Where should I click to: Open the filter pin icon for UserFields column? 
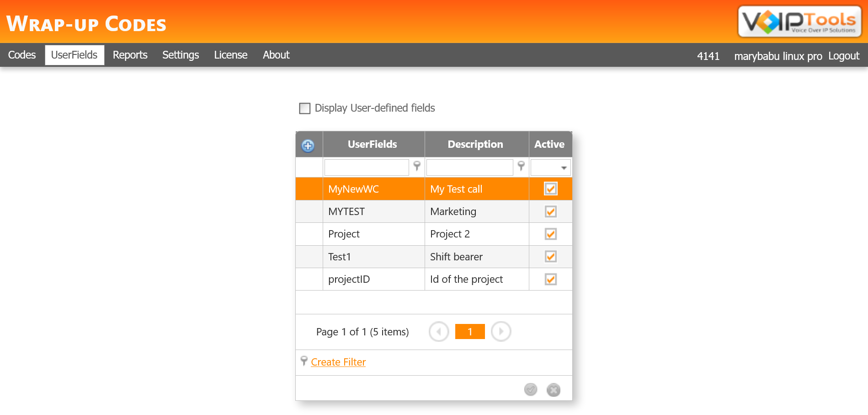point(416,167)
